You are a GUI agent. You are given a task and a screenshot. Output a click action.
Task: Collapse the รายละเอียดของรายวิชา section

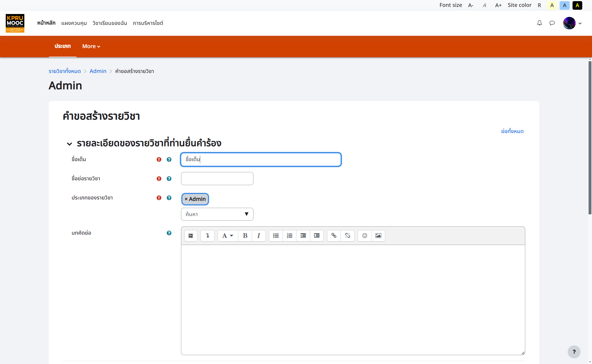69,144
